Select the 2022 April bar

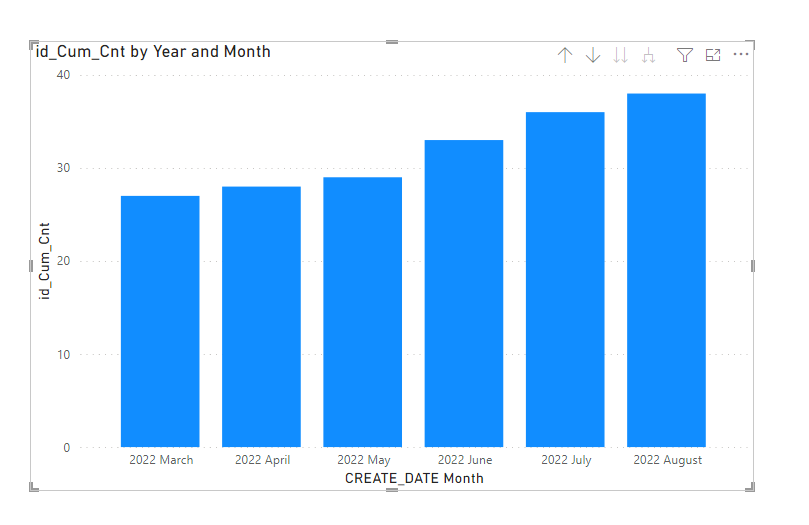coord(261,317)
